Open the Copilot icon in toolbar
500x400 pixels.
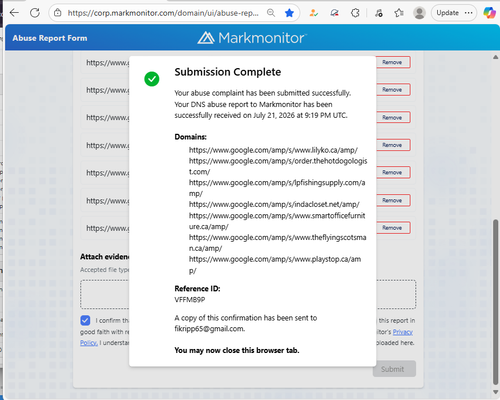pyautogui.click(x=489, y=13)
